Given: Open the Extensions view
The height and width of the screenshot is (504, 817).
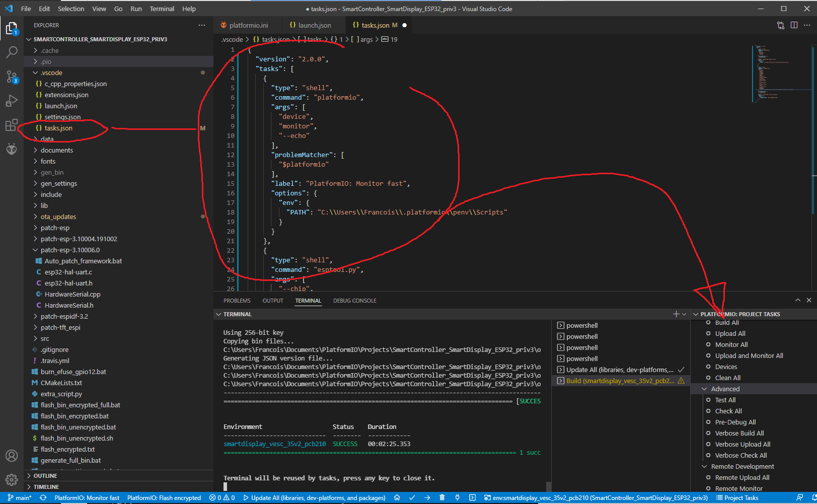Looking at the screenshot, I should 11,125.
